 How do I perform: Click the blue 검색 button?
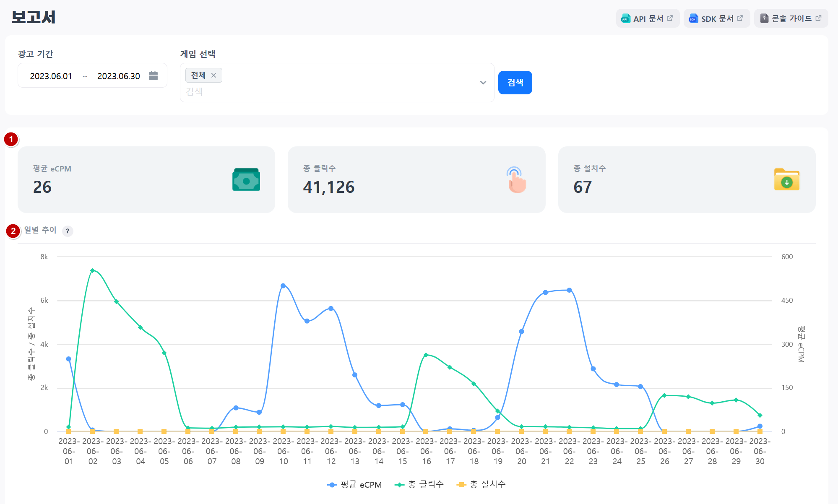[515, 83]
